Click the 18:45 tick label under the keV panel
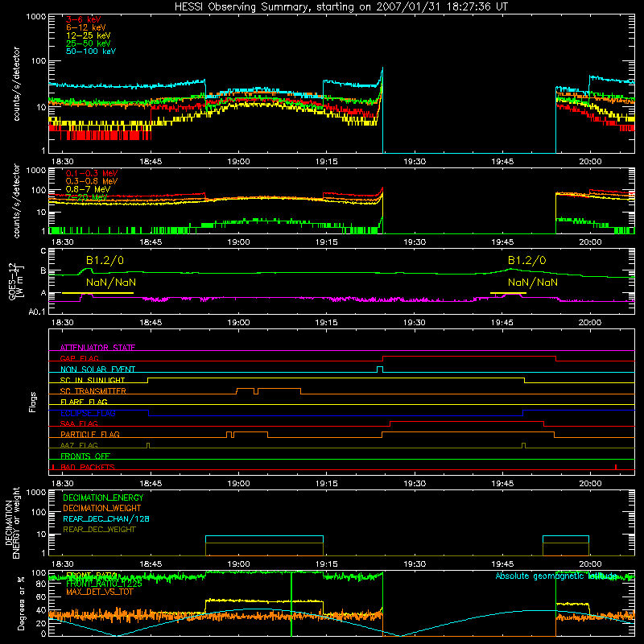 [151, 162]
